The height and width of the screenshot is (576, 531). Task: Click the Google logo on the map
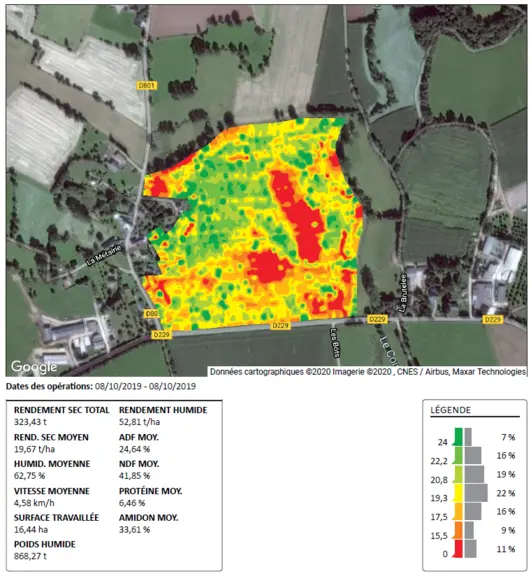click(34, 366)
